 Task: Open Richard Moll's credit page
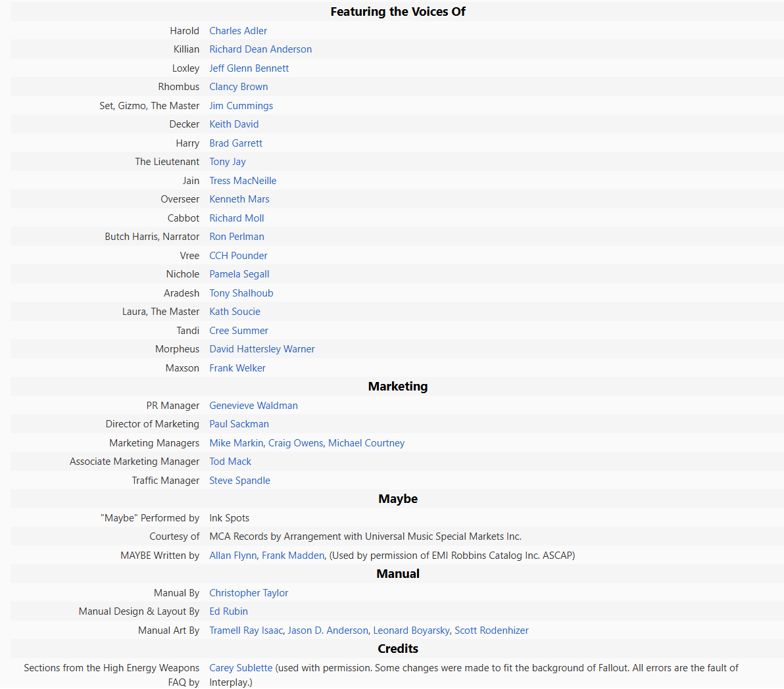pos(237,218)
